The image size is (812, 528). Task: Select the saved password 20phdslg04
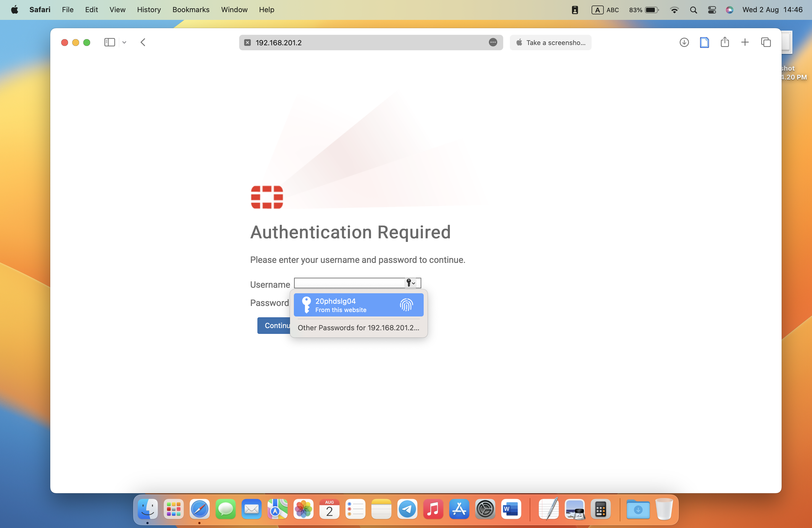358,305
